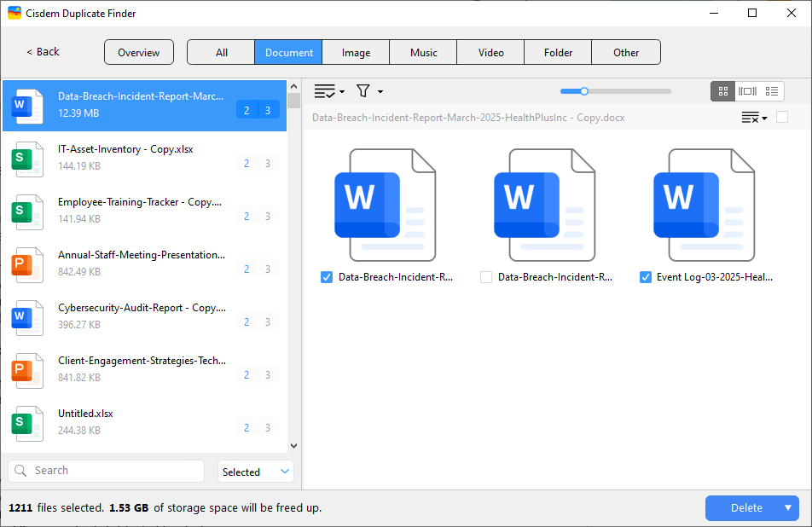
Task: Open the sort menu above the thumbnails
Action: pos(752,118)
